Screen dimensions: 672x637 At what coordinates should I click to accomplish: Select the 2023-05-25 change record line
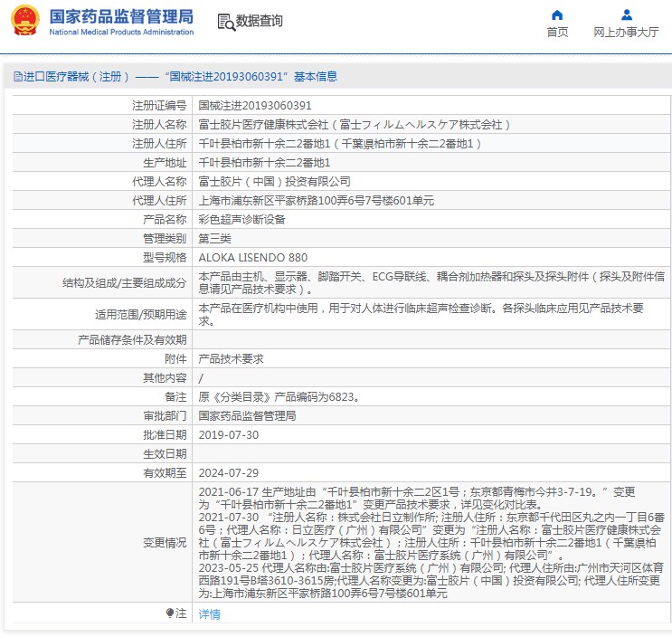(x=431, y=580)
